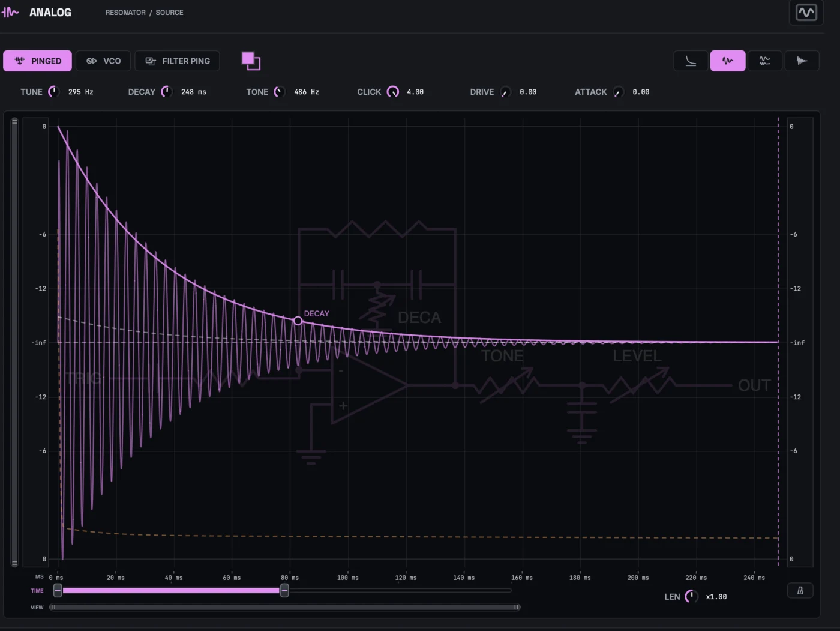Screen dimensions: 840x631
Task: Click the TUNE knob
Action: 53,92
